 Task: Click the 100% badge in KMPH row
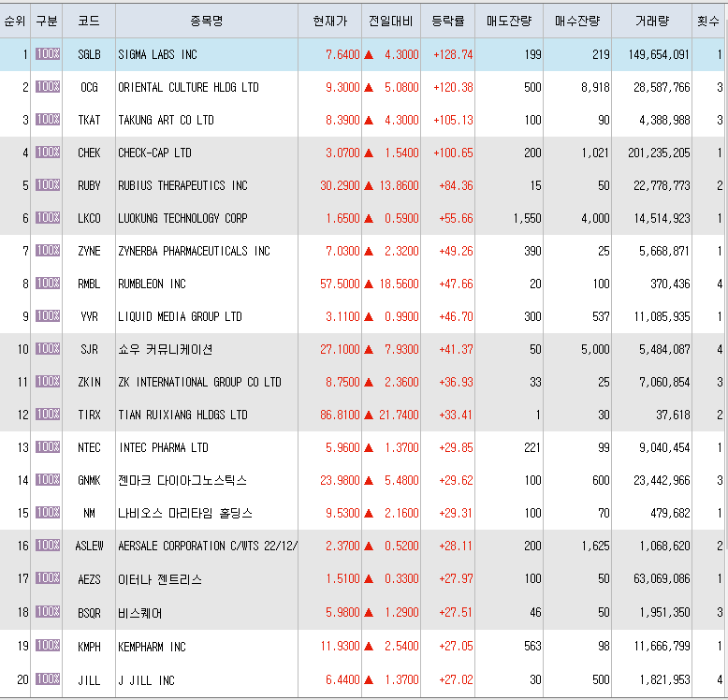point(48,645)
